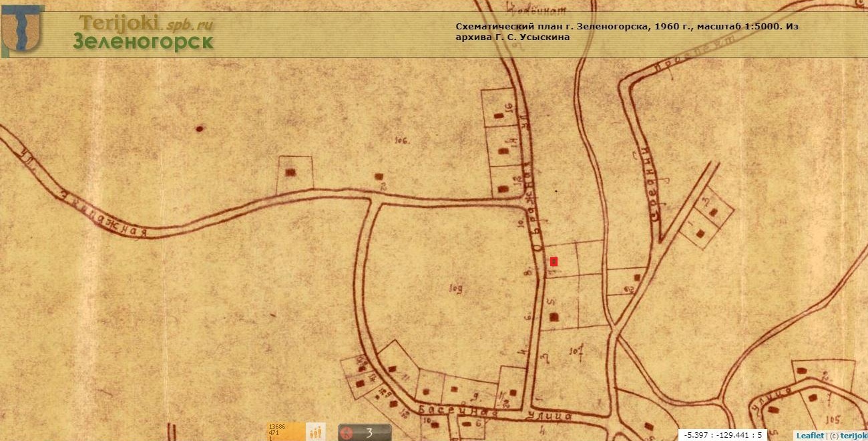This screenshot has width=868, height=441.
Task: Click the Бассейная улица street label
Action: (493, 412)
